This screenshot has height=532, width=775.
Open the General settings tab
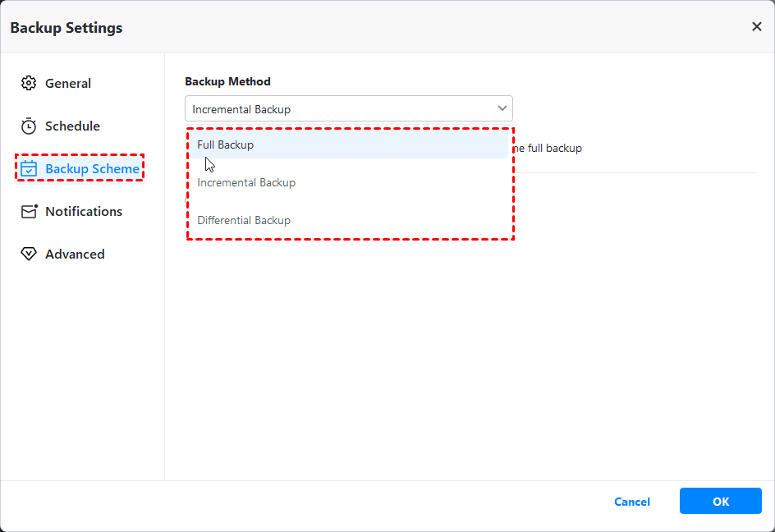pyautogui.click(x=68, y=83)
